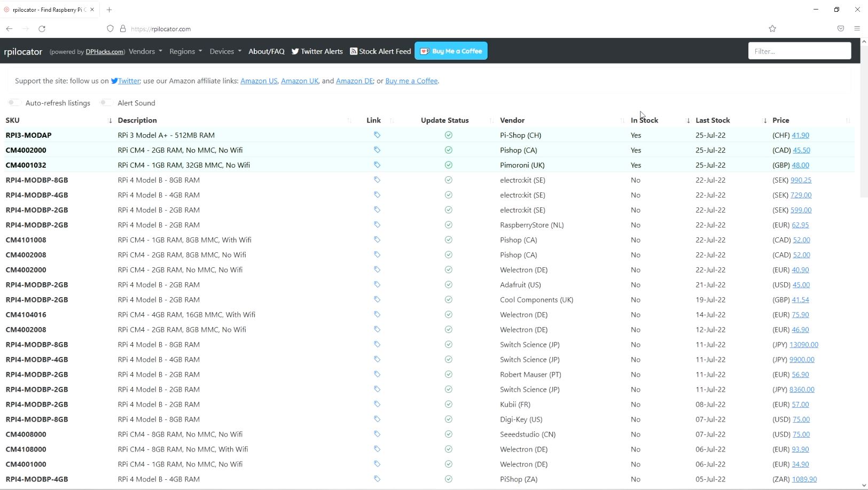This screenshot has width=868, height=490.
Task: Expand the Regions dropdown
Action: pos(185,51)
